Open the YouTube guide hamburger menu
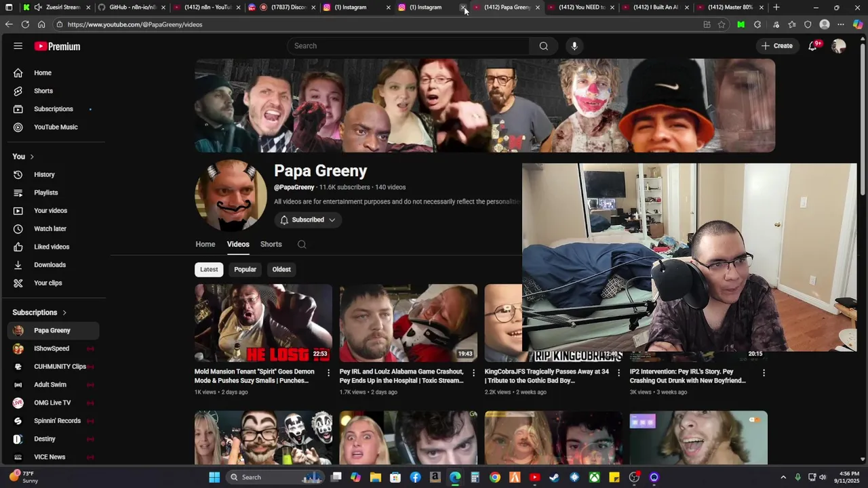 (18, 46)
